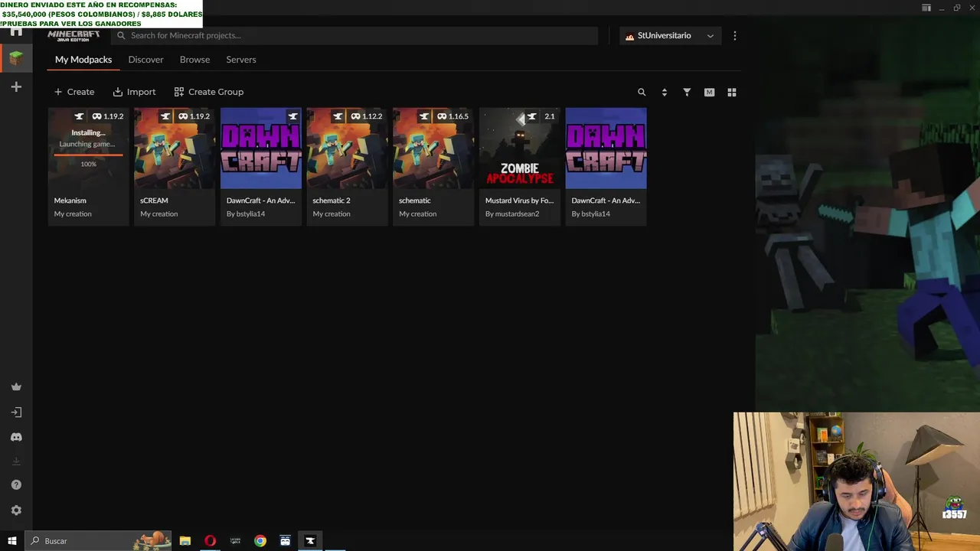Viewport: 980px width, 551px height.
Task: Click the 1.19.2 version badge on sCREAM
Action: tap(194, 116)
